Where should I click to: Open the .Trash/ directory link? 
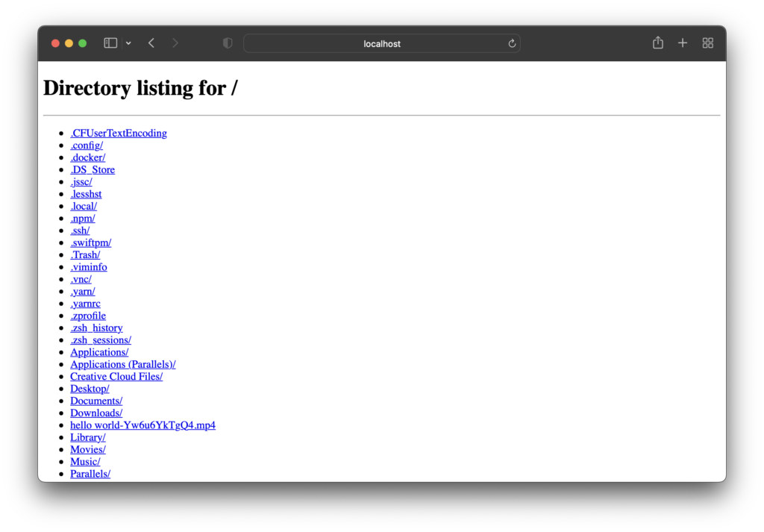tap(85, 254)
